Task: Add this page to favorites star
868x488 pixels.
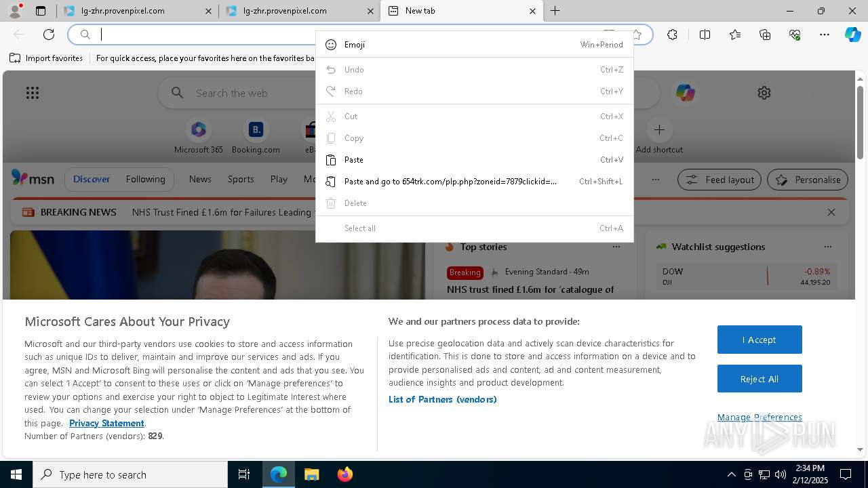Action: coord(637,35)
